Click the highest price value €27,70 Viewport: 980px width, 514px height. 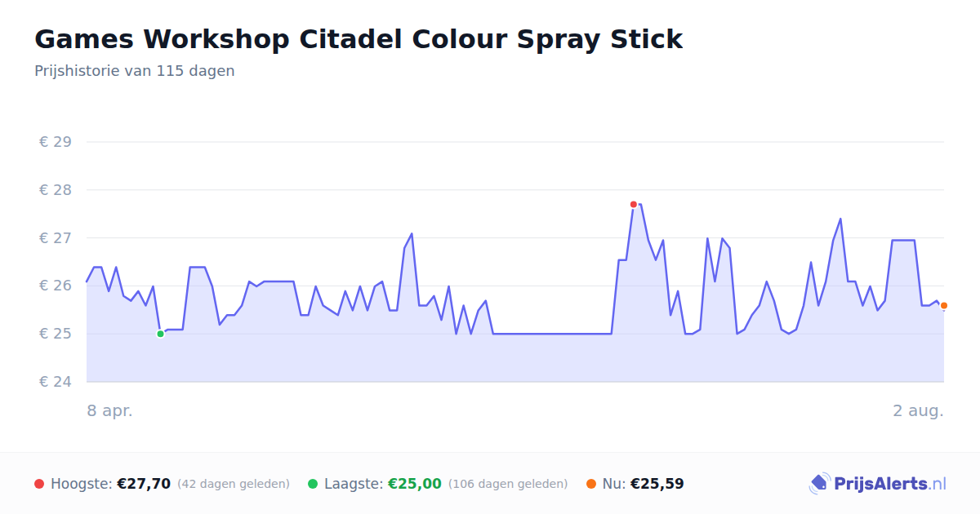coord(144,484)
